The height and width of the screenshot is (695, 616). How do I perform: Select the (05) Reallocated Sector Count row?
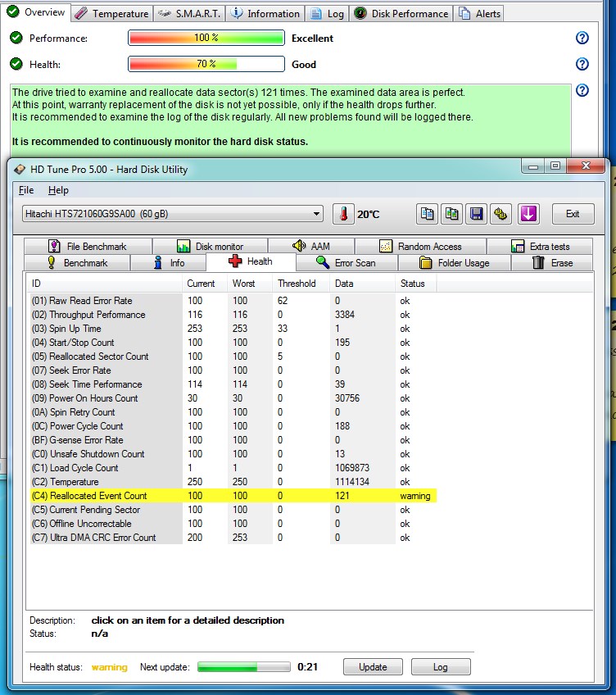point(233,357)
